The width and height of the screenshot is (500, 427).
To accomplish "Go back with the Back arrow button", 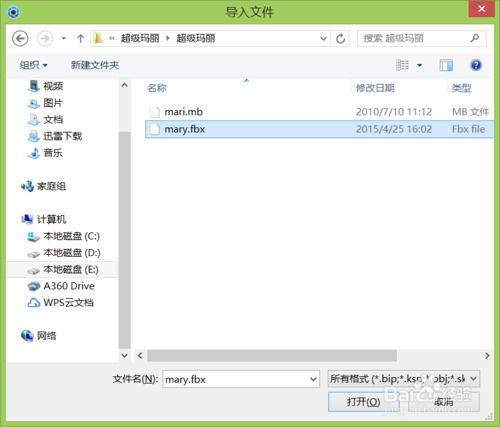I will (20, 39).
